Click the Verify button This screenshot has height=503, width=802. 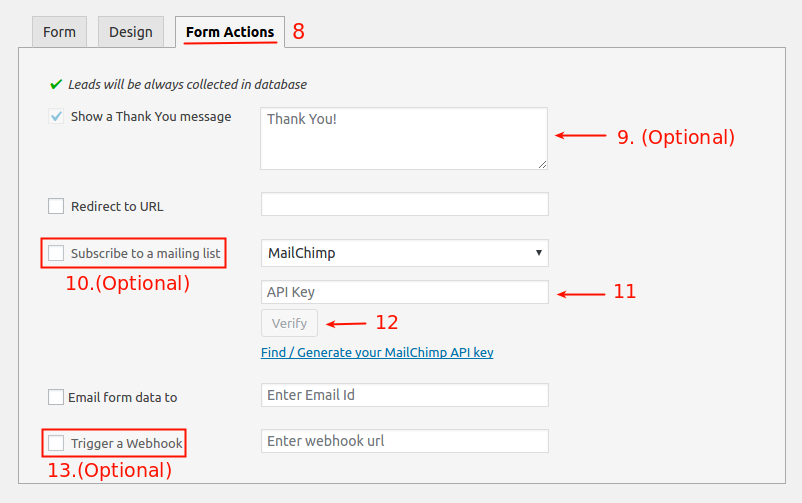(289, 323)
